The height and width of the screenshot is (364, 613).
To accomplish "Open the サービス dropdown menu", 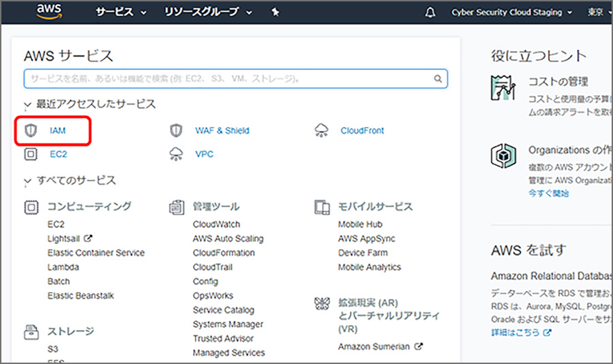I will click(121, 12).
